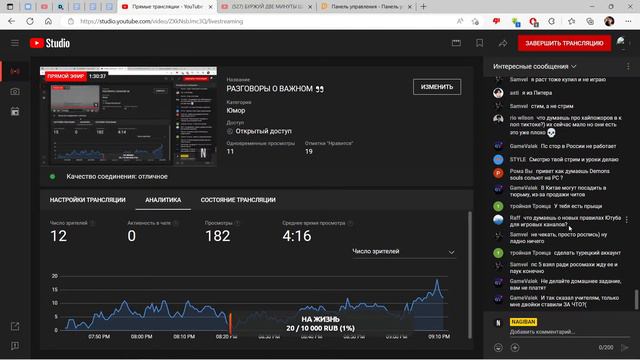
Task: Click the concurrent viewers count 11
Action: point(230,151)
